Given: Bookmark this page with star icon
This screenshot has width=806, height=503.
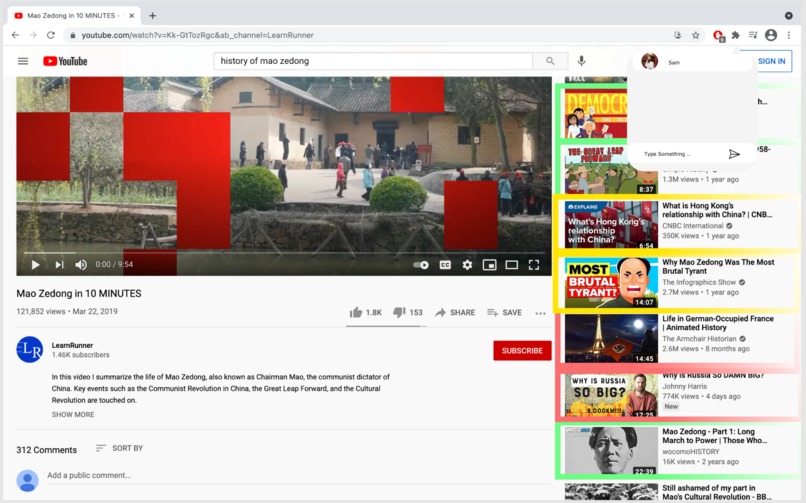Looking at the screenshot, I should pyautogui.click(x=695, y=35).
